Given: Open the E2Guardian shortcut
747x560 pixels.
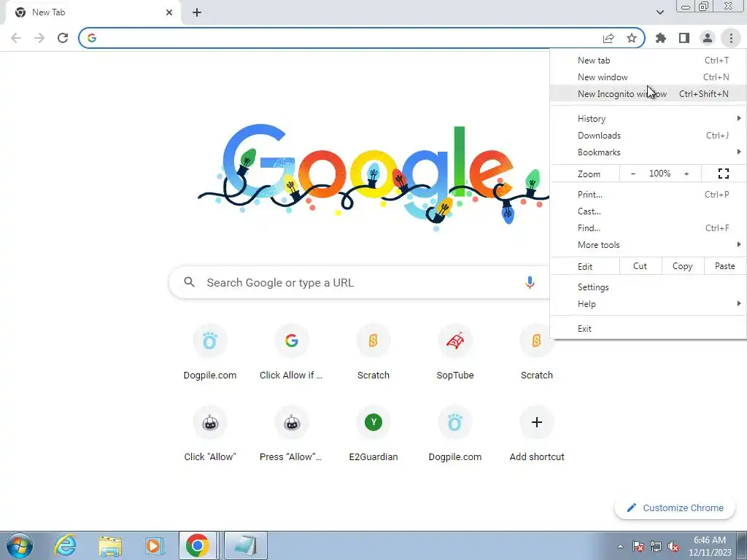Looking at the screenshot, I should click(373, 434).
